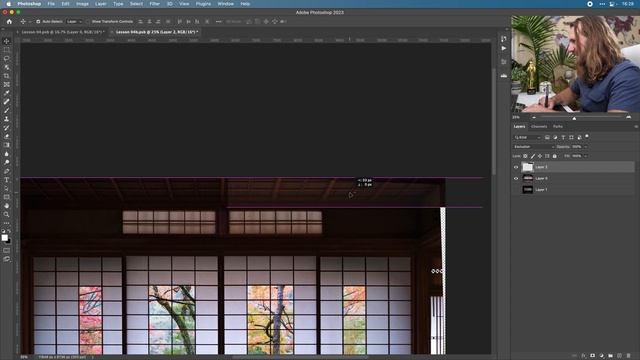The height and width of the screenshot is (360, 640).
Task: Open the Fill value dropdown arrow
Action: coord(586,156)
